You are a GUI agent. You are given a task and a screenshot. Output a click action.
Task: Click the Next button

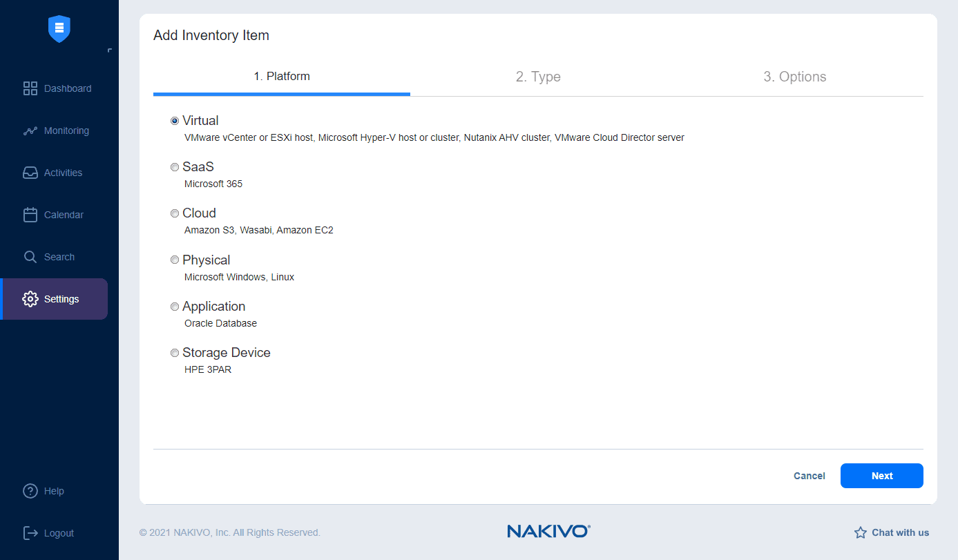881,476
